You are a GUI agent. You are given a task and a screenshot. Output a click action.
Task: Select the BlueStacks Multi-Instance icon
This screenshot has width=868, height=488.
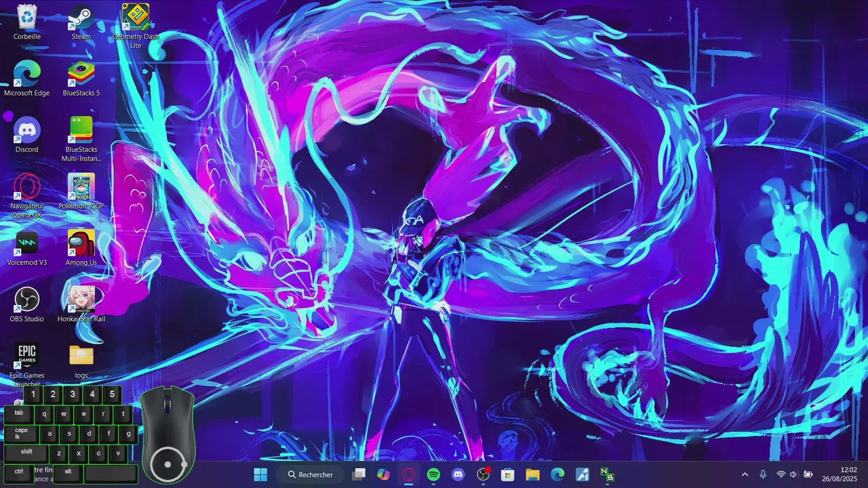point(81,140)
